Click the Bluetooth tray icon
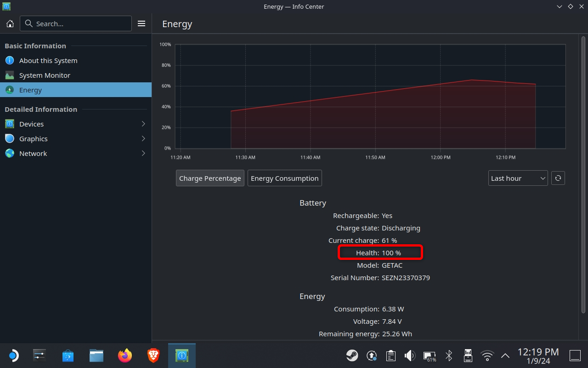Screen dimensions: 588x368 coord(449,355)
